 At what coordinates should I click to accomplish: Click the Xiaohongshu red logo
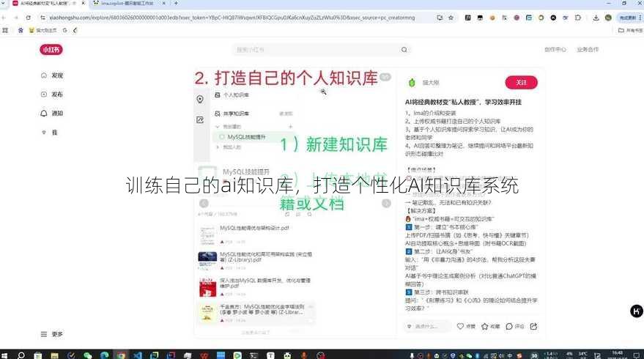pyautogui.click(x=51, y=50)
